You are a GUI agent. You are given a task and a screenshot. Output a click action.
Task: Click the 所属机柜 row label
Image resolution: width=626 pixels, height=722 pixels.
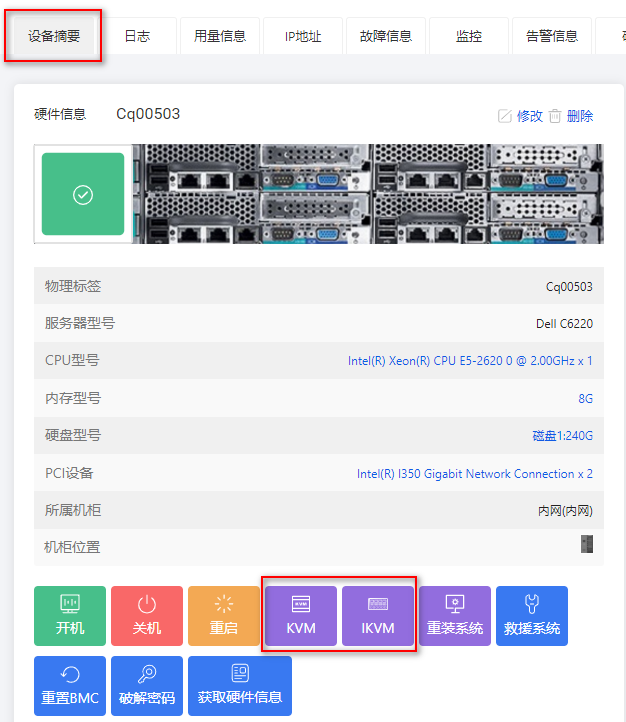(73, 510)
